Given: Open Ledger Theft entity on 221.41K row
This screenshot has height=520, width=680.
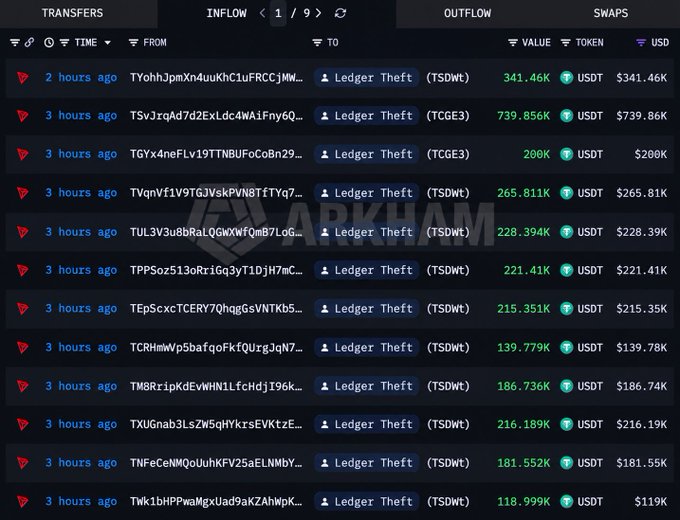Looking at the screenshot, I should [x=366, y=270].
